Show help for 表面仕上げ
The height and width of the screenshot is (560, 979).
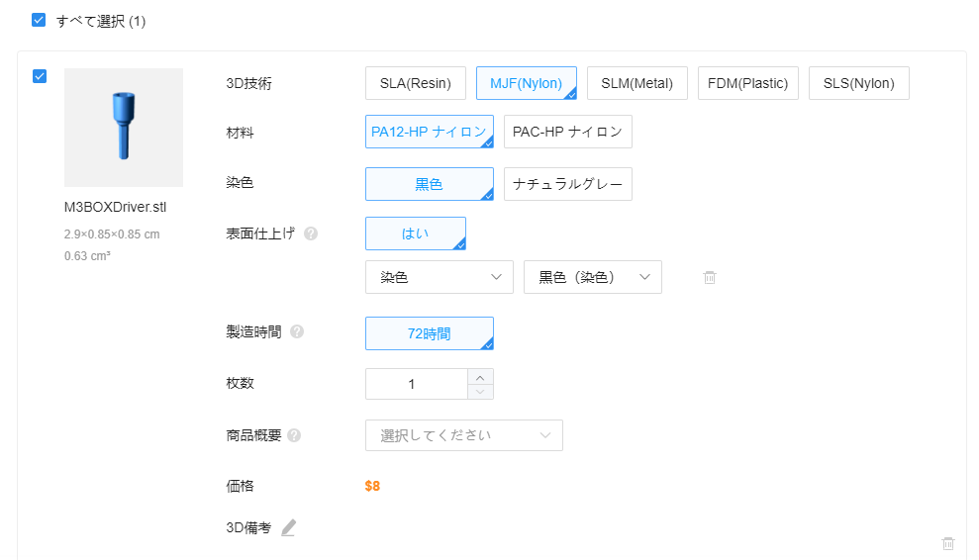coord(310,233)
